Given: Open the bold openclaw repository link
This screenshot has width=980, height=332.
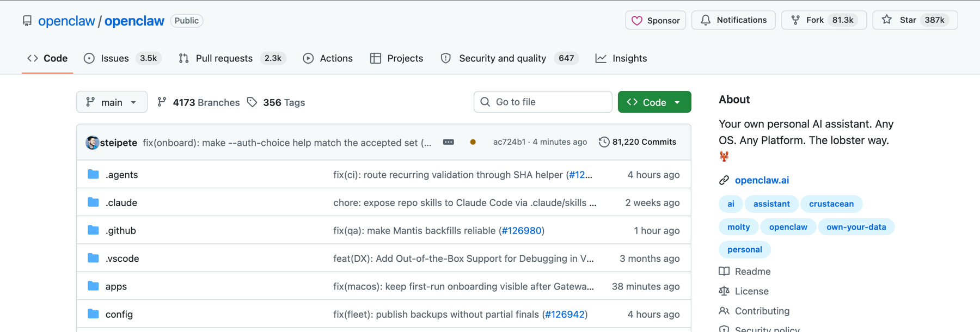Looking at the screenshot, I should pyautogui.click(x=134, y=21).
